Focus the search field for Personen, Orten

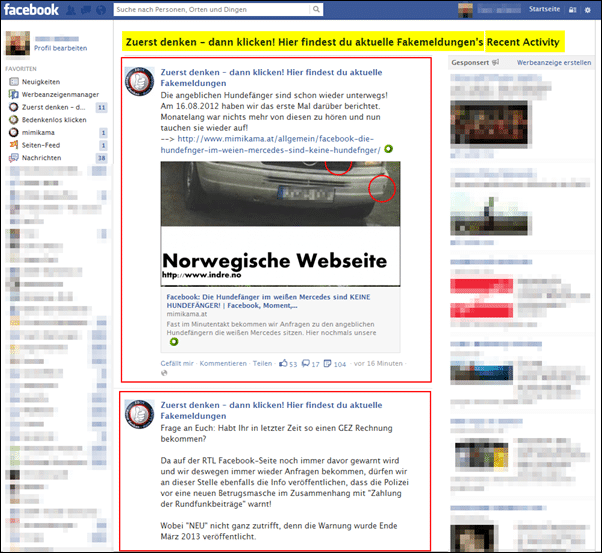212,9
